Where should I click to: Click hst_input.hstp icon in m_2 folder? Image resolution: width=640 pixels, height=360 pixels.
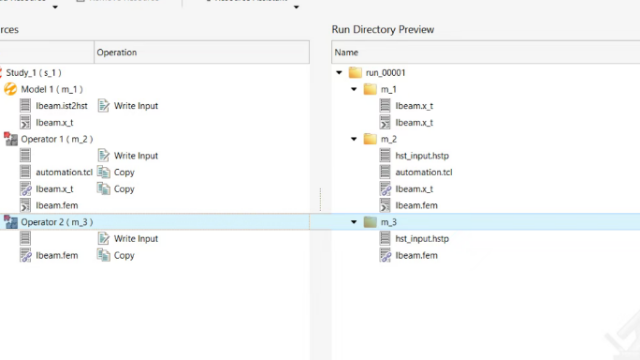[385, 156]
